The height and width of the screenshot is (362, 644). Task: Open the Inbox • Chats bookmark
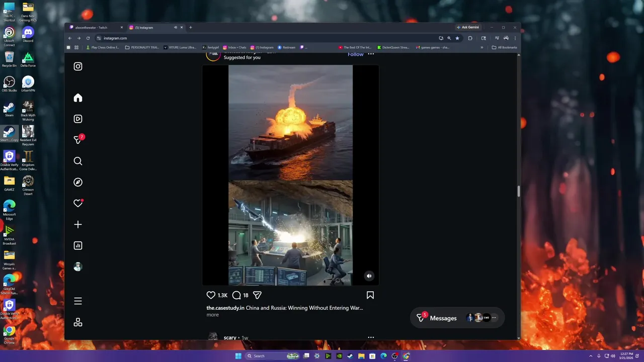point(235,47)
